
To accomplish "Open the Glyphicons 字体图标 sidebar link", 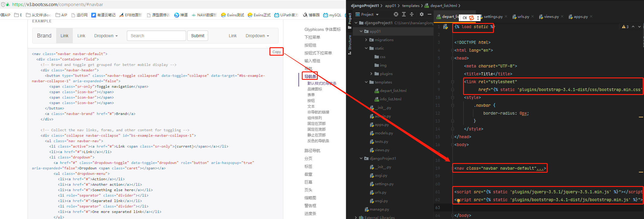I will [x=322, y=29].
